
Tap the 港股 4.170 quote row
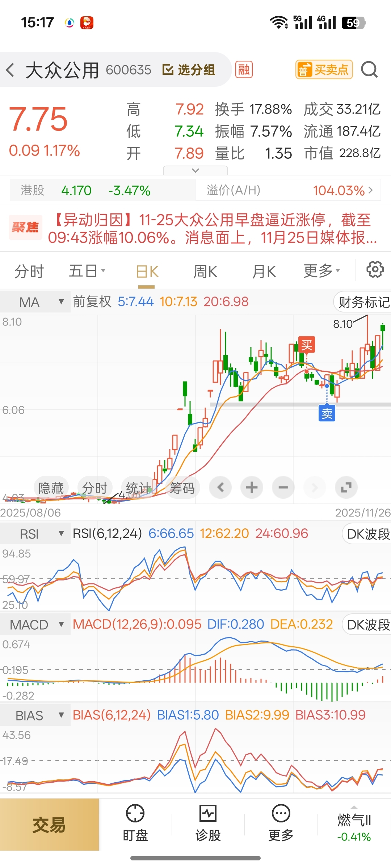(102, 190)
